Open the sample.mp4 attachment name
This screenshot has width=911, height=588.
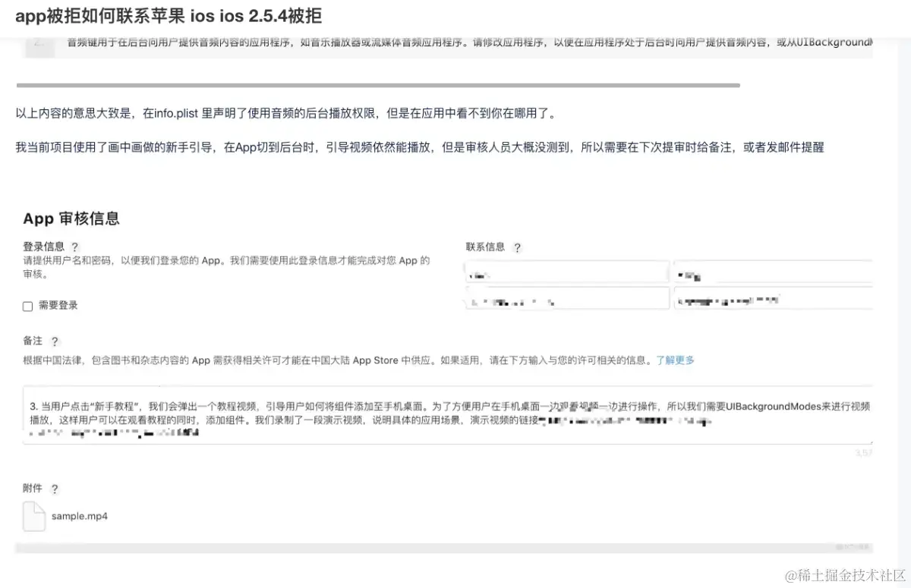point(80,517)
